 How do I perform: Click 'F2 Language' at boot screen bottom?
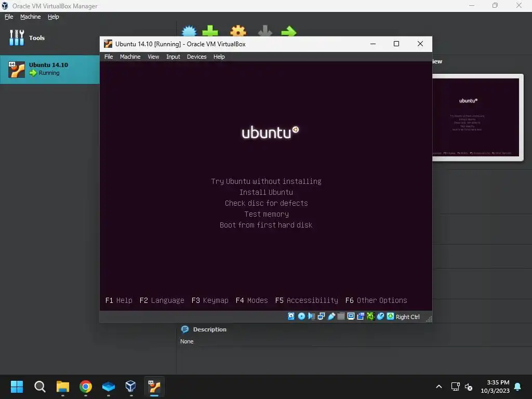click(x=162, y=300)
